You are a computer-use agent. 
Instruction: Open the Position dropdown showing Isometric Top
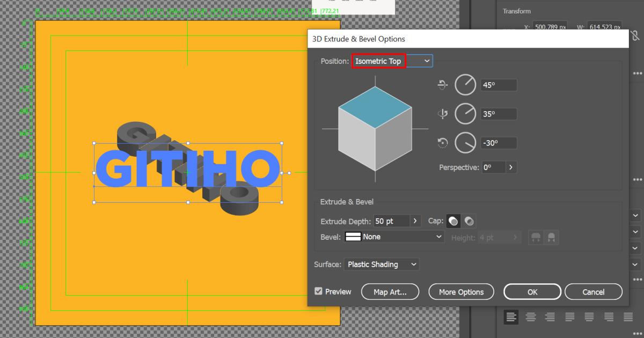pos(392,61)
